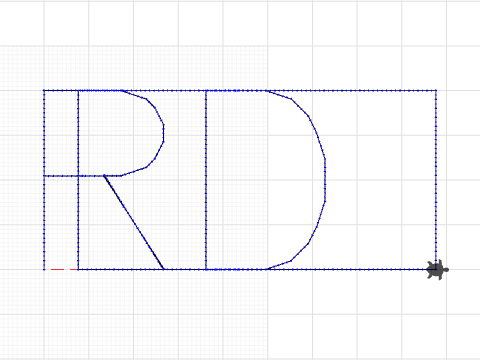This screenshot has height=360, width=480.
Task: Click the baseline between D and turtle
Action: (x=347, y=269)
